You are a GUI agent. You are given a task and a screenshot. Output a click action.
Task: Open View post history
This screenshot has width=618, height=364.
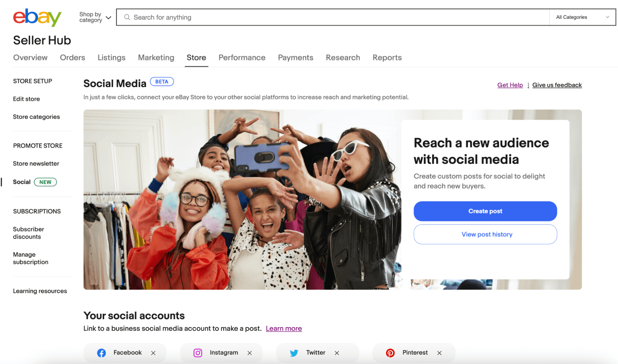click(485, 234)
